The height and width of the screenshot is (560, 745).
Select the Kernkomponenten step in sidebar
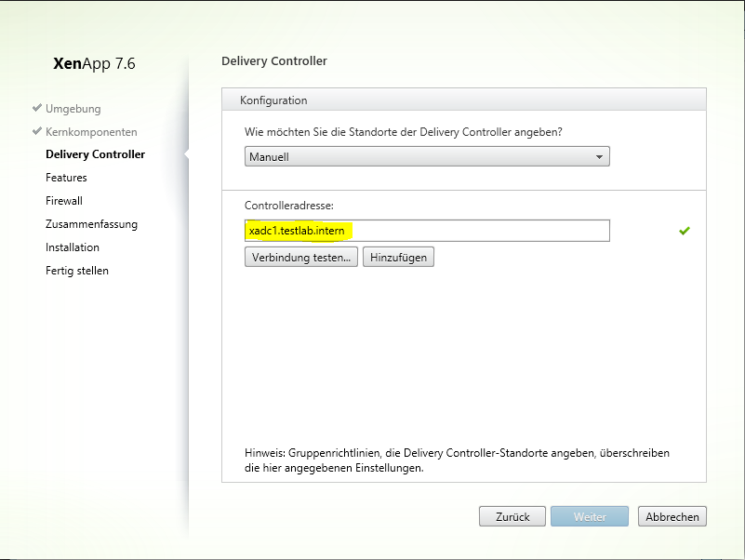coord(91,132)
